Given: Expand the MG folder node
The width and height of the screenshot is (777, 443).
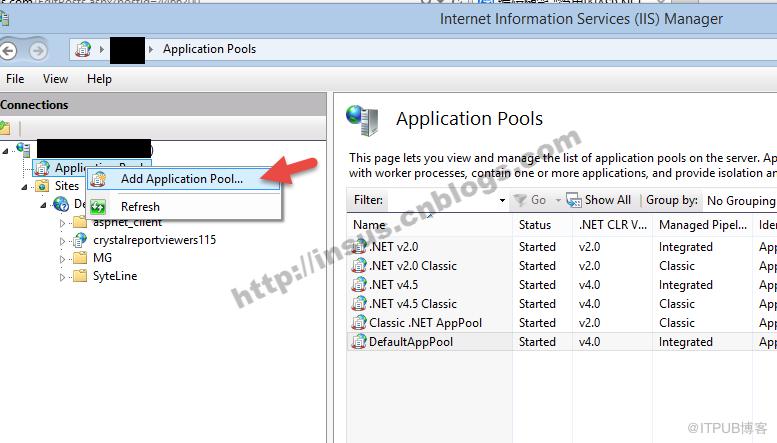Looking at the screenshot, I should pyautogui.click(x=62, y=259).
